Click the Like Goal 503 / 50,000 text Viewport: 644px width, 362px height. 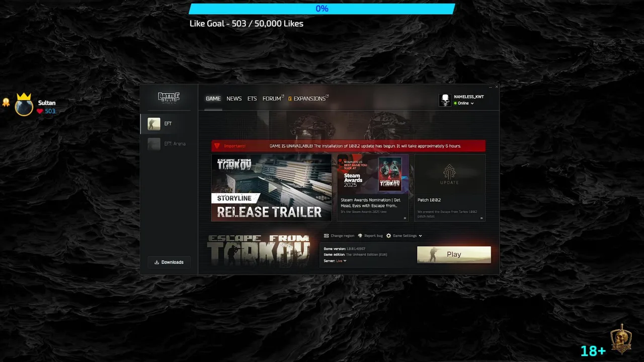click(x=247, y=24)
